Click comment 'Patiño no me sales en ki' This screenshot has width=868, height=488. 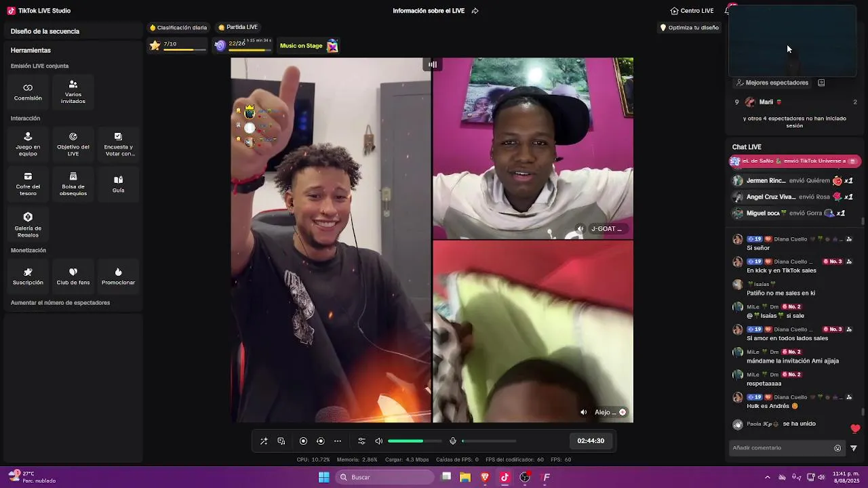tap(781, 293)
